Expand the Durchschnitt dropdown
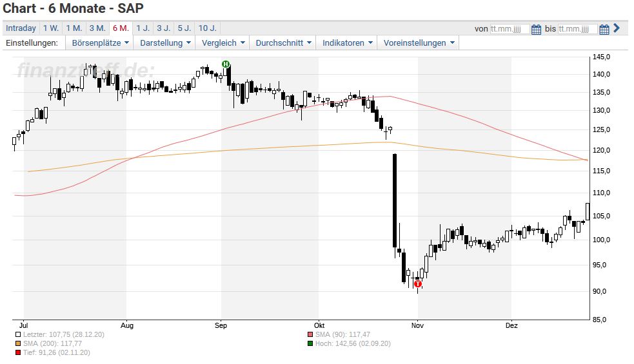634x364 pixels. pos(283,43)
